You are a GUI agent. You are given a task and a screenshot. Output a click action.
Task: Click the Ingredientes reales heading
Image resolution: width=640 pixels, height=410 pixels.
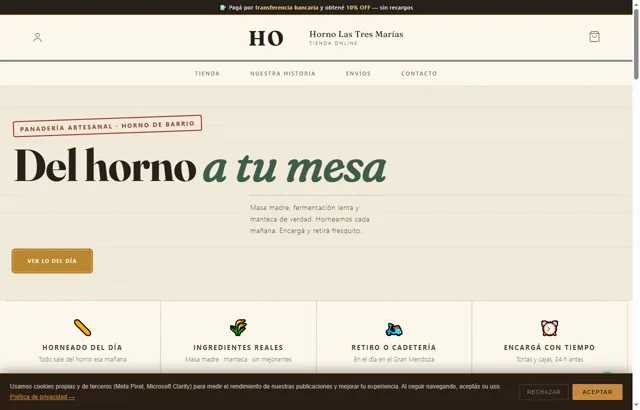pos(238,348)
